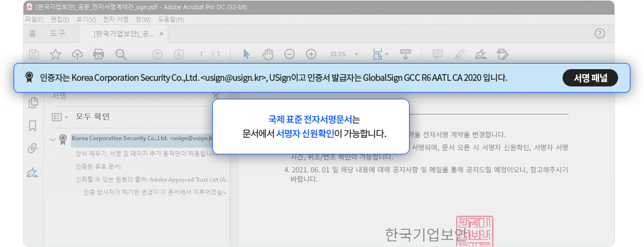The width and height of the screenshot is (644, 247).
Task: Print the document with printer icon
Action: pyautogui.click(x=99, y=54)
